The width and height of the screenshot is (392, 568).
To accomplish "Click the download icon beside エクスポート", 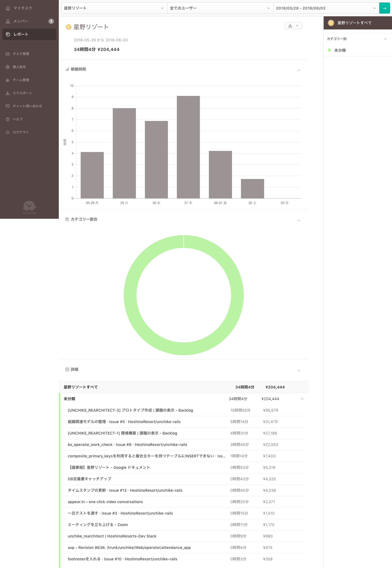I will 8,93.
